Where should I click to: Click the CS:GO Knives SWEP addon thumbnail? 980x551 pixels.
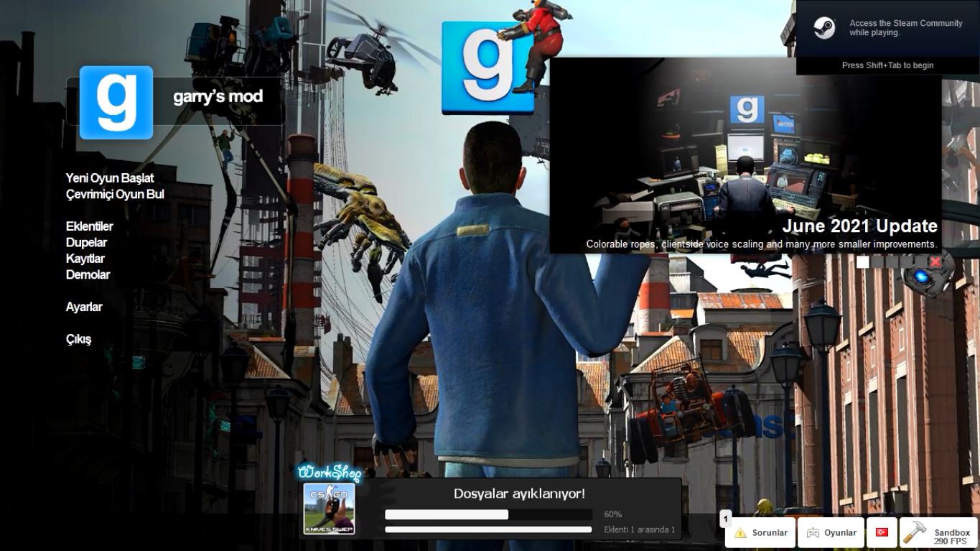329,509
